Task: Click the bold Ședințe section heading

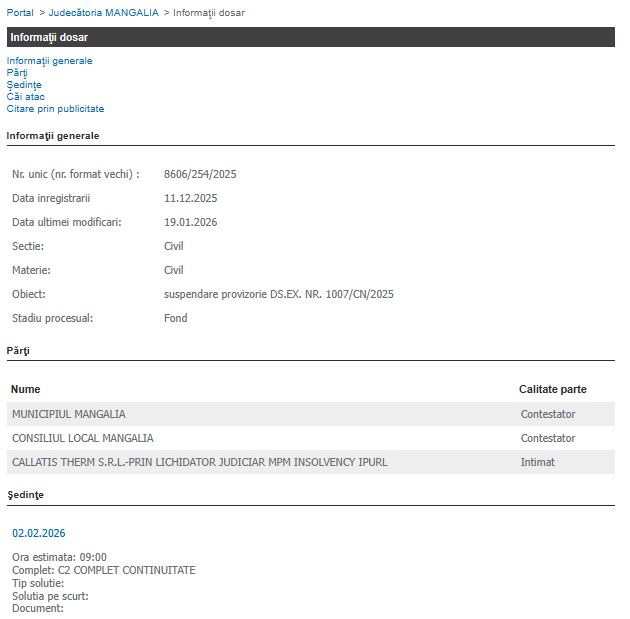Action: pos(25,494)
